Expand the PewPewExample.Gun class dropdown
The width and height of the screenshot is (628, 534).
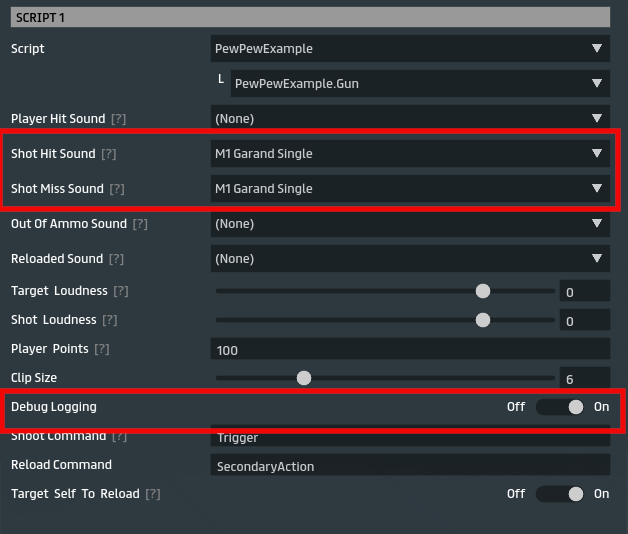pos(419,84)
